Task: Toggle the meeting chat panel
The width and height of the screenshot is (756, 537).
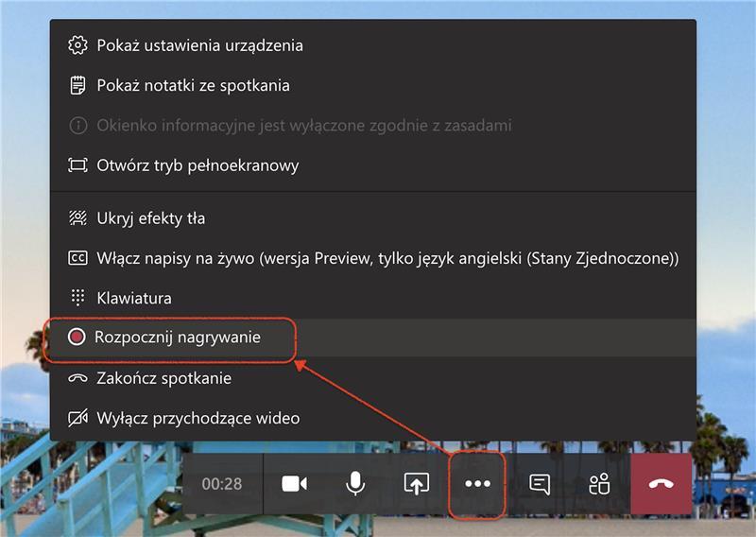Action: point(540,483)
